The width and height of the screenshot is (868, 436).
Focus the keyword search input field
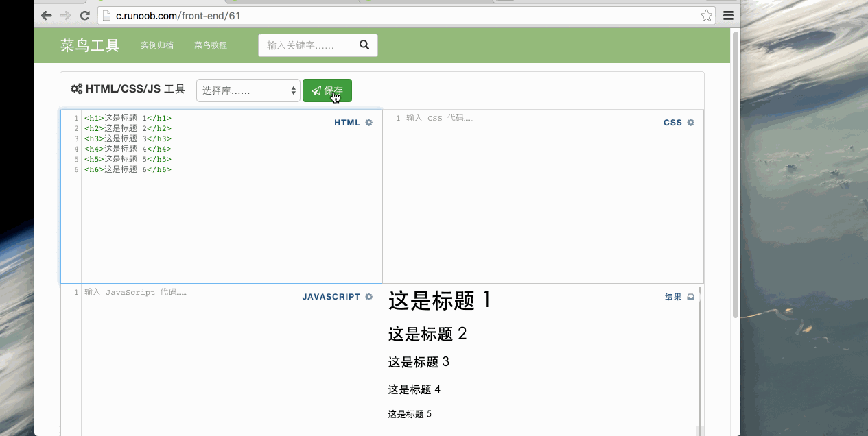(x=305, y=45)
